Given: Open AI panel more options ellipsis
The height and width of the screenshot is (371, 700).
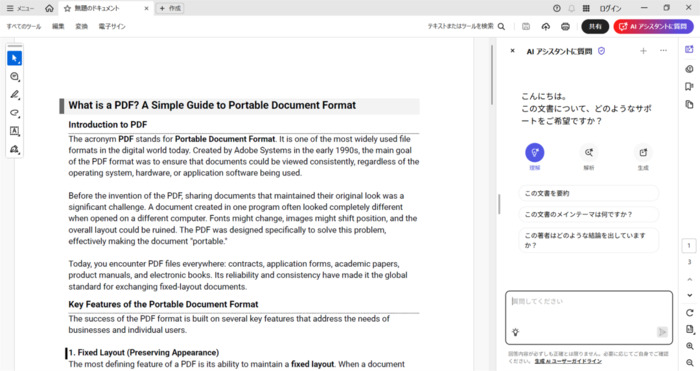Looking at the screenshot, I should tap(663, 51).
